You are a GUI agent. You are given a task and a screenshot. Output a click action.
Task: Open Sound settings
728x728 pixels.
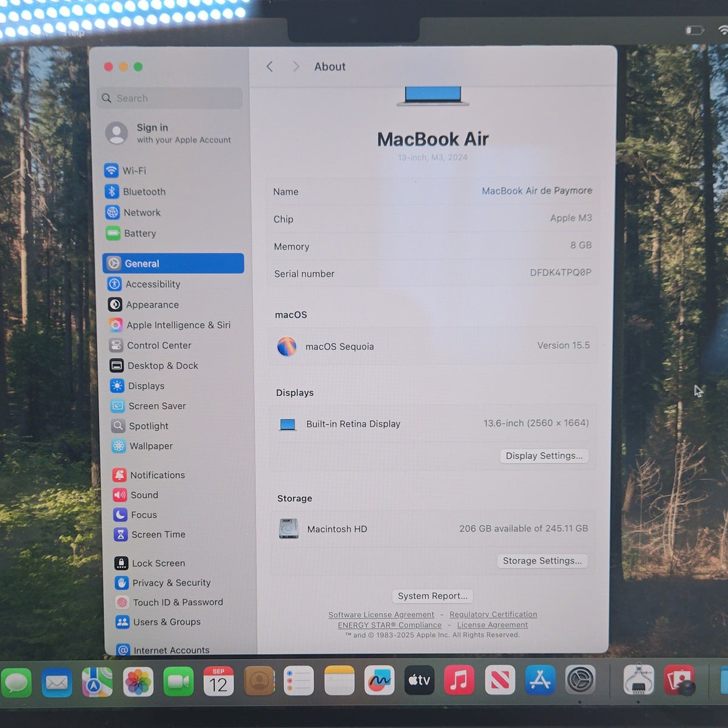click(x=136, y=495)
